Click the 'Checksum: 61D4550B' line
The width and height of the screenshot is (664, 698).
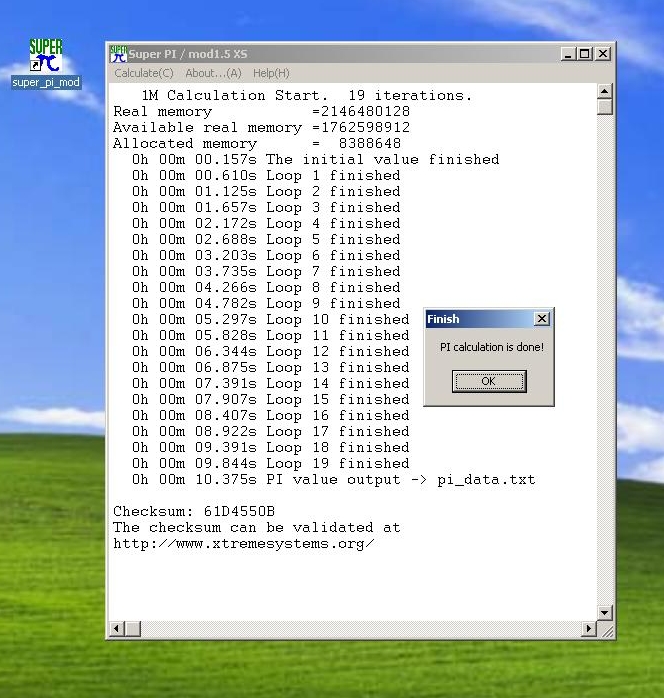pyautogui.click(x=194, y=511)
